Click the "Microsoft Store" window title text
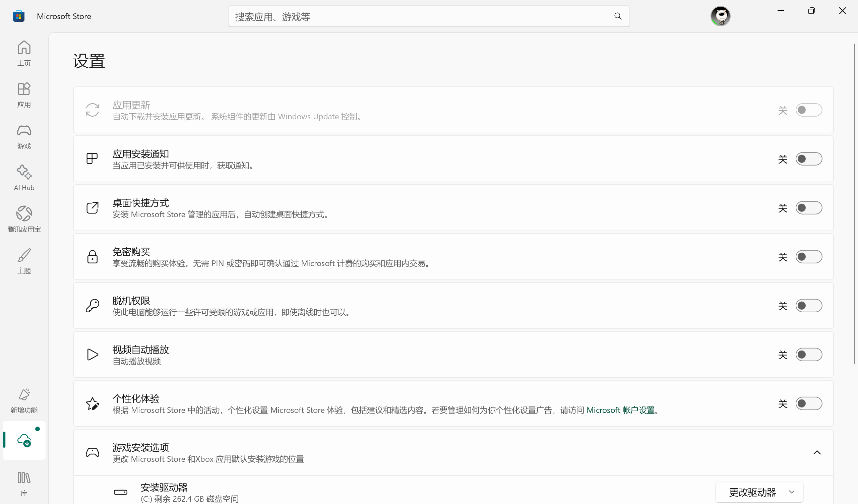This screenshot has height=504, width=858. tap(64, 16)
